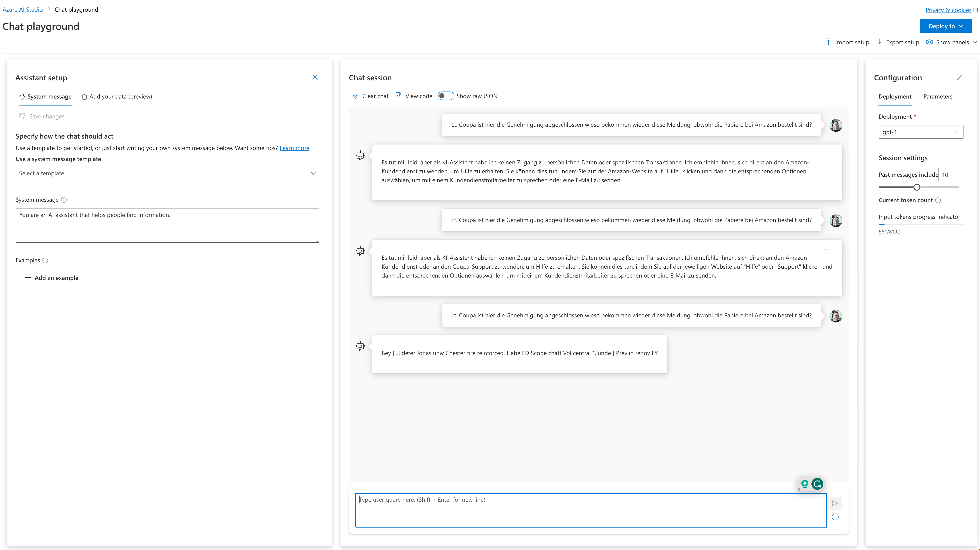Click the System message text area
Viewport: 980px width, 550px height.
tap(167, 225)
